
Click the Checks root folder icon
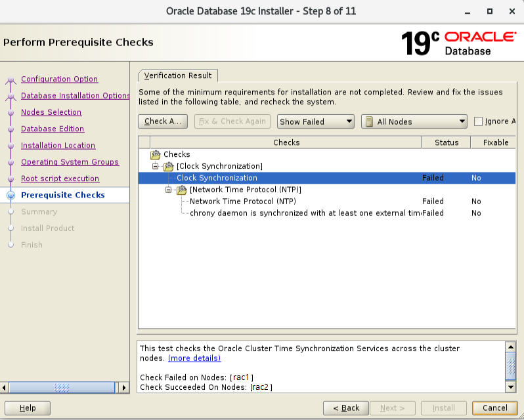[x=156, y=155]
